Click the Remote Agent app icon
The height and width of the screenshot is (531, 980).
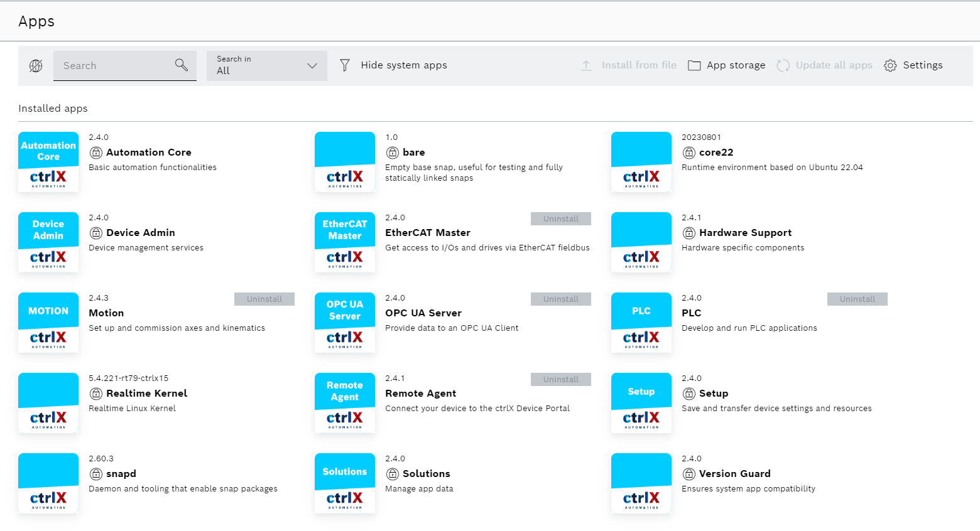click(x=344, y=403)
